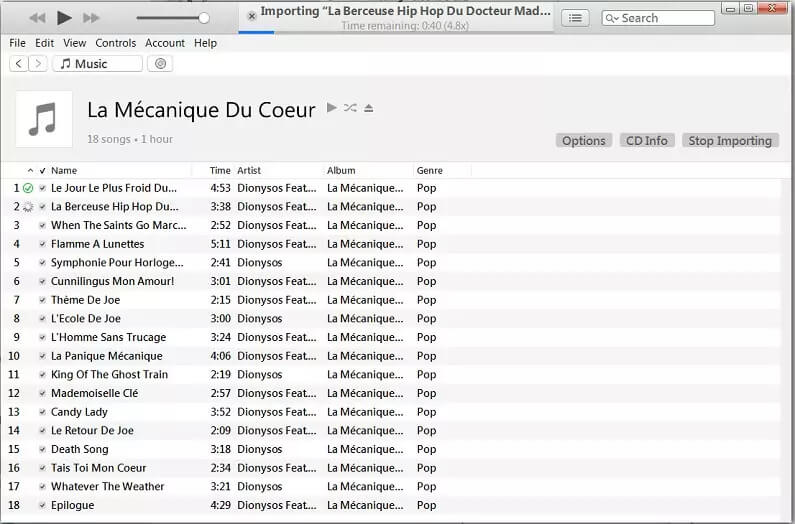Viewport: 795px width, 524px height.
Task: Open the Account menu
Action: (165, 43)
